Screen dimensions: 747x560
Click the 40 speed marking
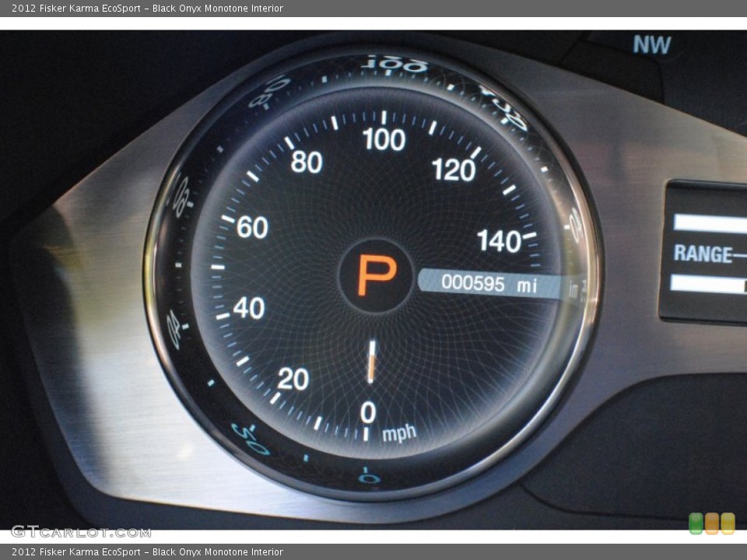tap(249, 308)
